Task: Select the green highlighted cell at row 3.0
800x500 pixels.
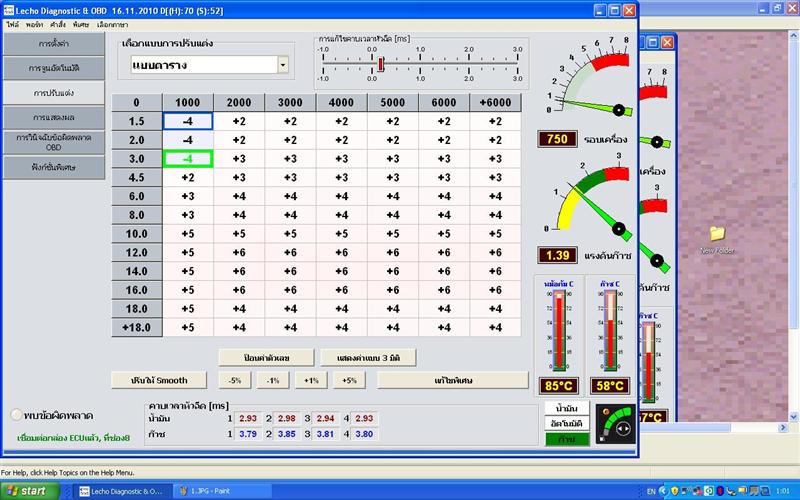Action: tap(188, 159)
